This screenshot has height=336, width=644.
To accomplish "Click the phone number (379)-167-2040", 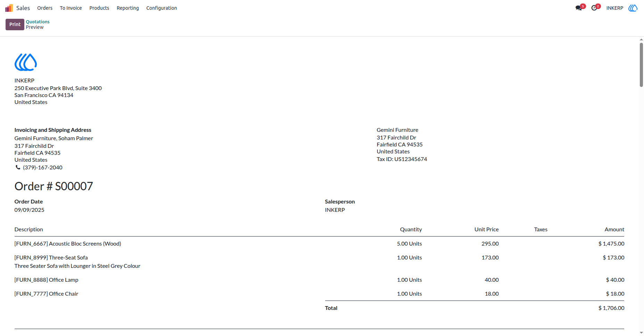I will point(43,168).
